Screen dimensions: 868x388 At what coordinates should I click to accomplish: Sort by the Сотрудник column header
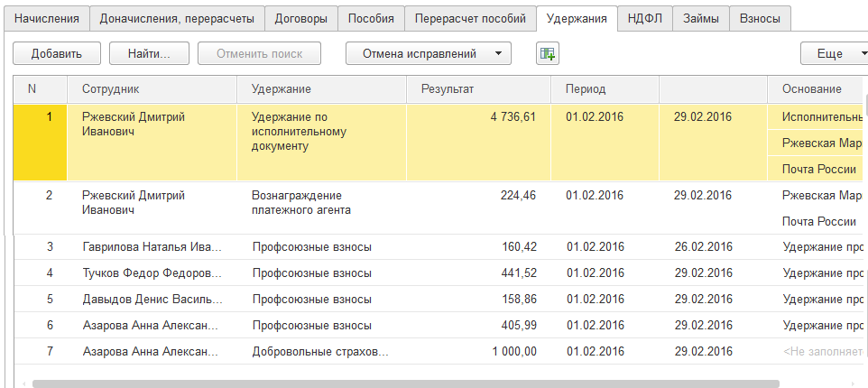(111, 89)
